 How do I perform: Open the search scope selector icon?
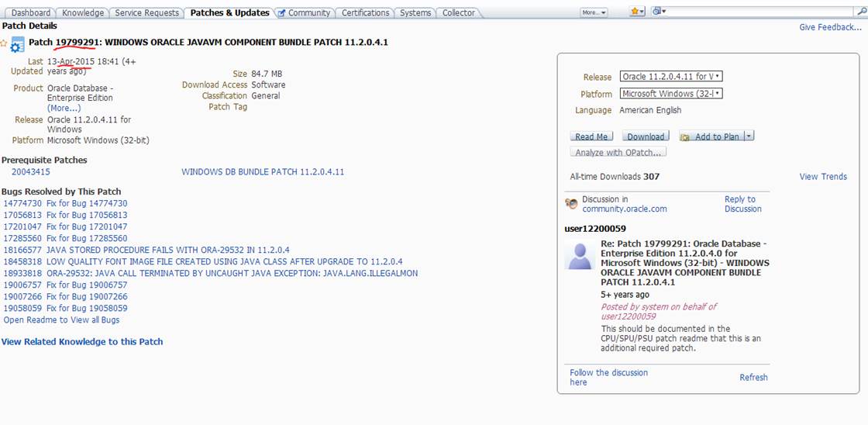659,12
